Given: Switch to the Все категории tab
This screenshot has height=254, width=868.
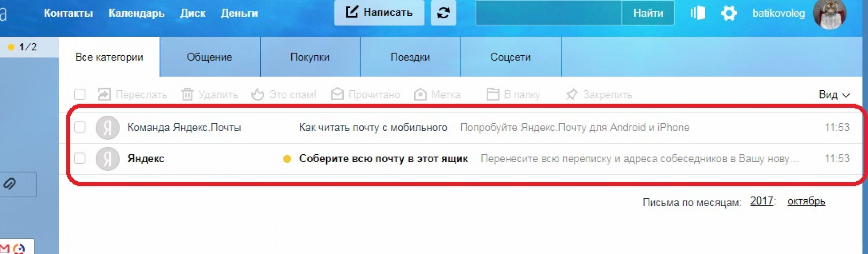Looking at the screenshot, I should (109, 57).
